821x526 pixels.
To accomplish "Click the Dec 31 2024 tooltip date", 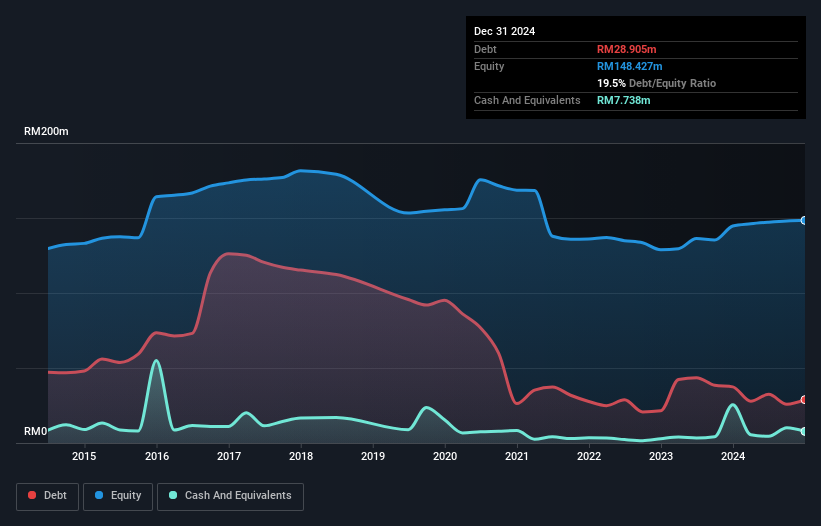I will tap(504, 31).
